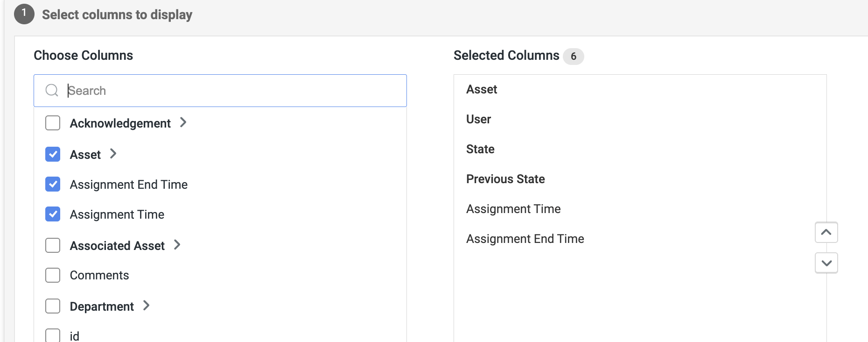Select Previous State in Selected Columns

[x=505, y=179]
